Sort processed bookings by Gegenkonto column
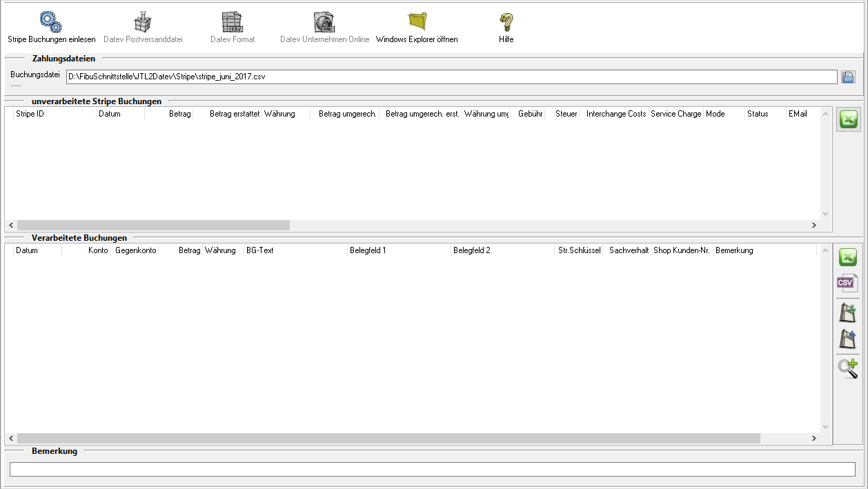Screen dimensions: 868x489 [x=135, y=250]
